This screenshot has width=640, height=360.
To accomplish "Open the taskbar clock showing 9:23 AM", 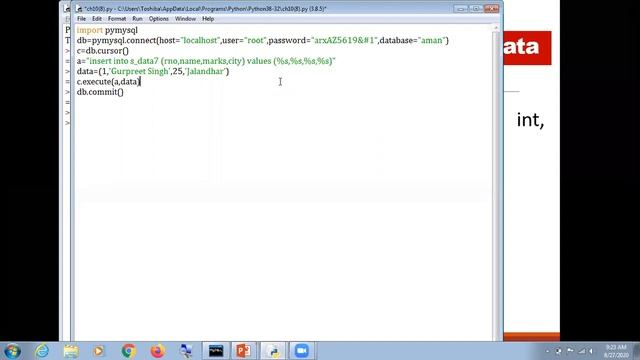I will click(x=616, y=351).
